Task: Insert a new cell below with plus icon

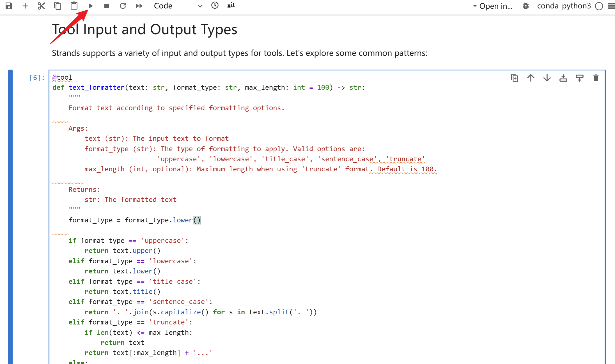Action: 25,6
